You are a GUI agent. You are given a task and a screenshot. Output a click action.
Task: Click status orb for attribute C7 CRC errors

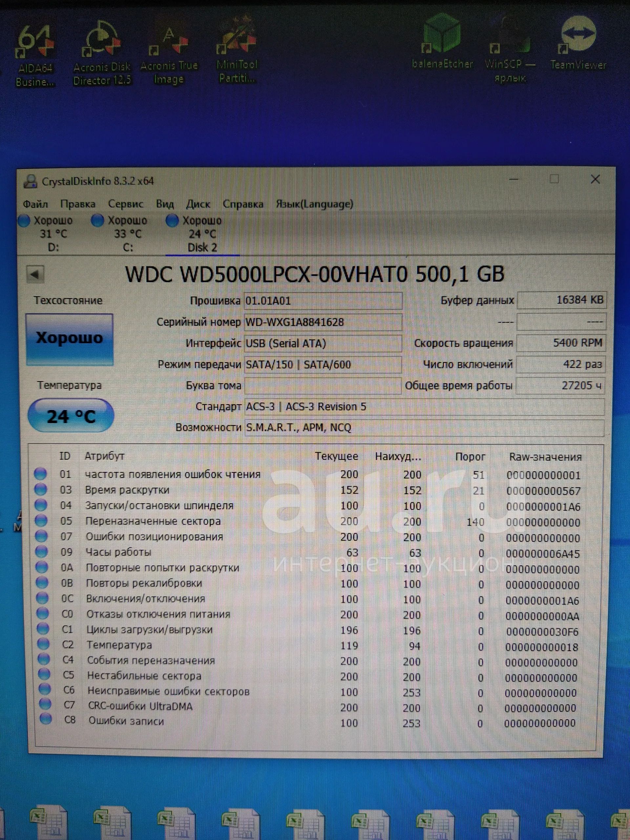(45, 705)
